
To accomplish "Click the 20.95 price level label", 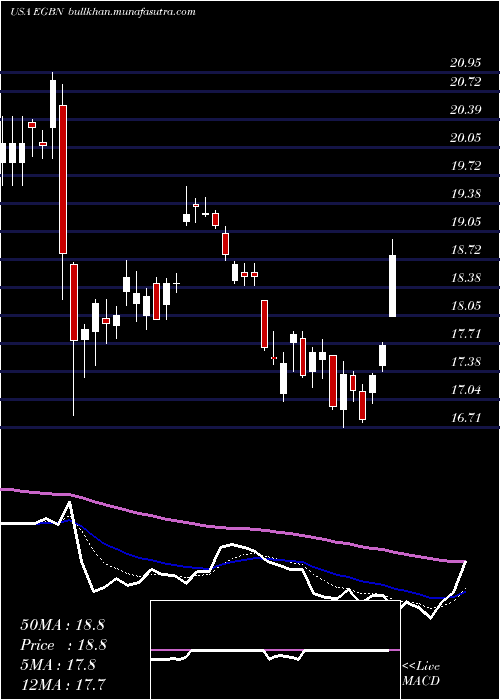I will click(x=466, y=63).
